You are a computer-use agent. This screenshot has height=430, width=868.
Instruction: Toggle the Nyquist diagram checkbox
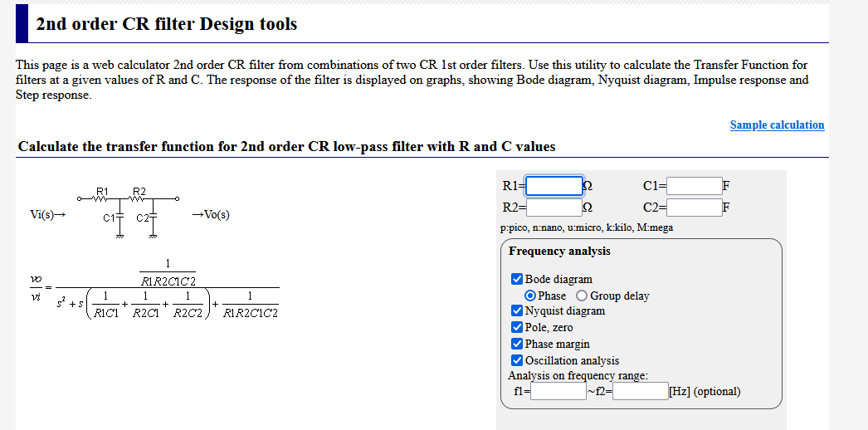pos(517,311)
